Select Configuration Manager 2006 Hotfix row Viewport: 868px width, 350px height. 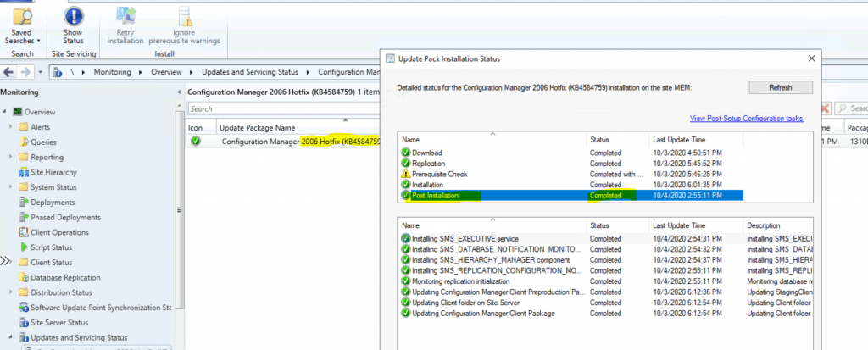coord(283,142)
